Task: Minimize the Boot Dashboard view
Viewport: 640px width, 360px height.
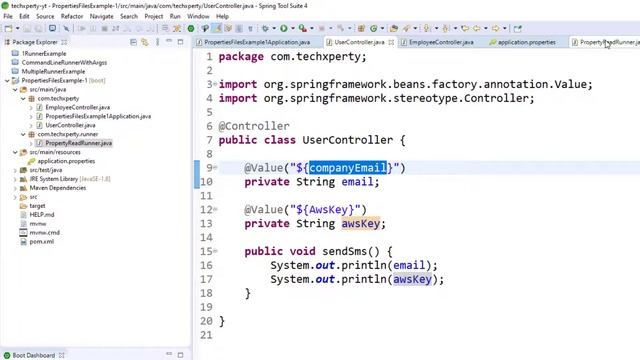Action: point(169,354)
